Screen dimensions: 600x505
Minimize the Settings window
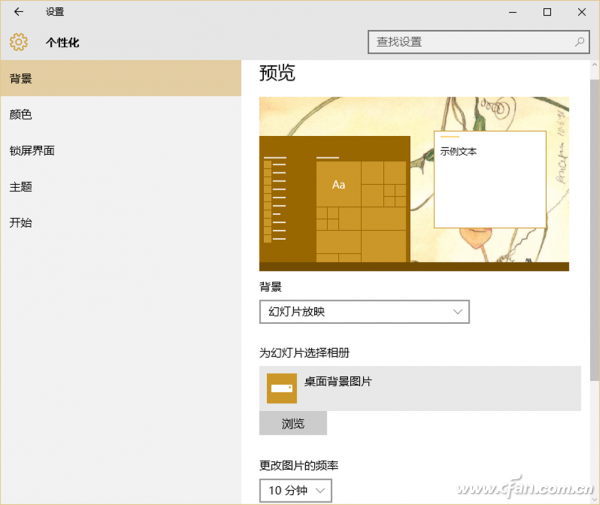click(x=513, y=12)
